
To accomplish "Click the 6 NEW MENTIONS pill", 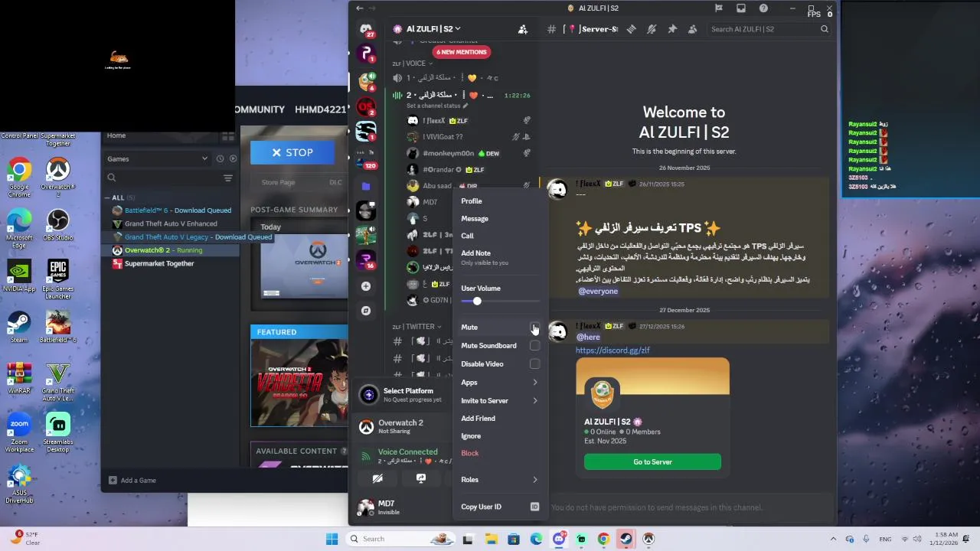I will point(461,52).
